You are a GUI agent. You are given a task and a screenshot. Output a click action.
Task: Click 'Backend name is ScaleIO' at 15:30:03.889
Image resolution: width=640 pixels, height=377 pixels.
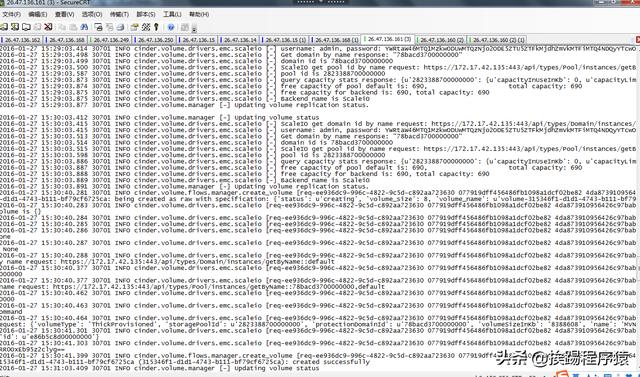coord(325,180)
